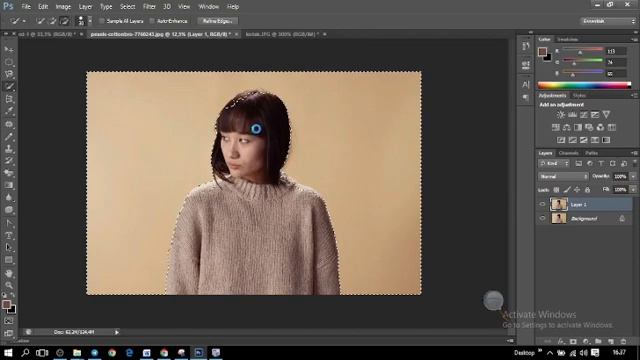Viewport: 640px width, 360px height.
Task: Hide Layer 1 visibility eye
Action: point(542,204)
